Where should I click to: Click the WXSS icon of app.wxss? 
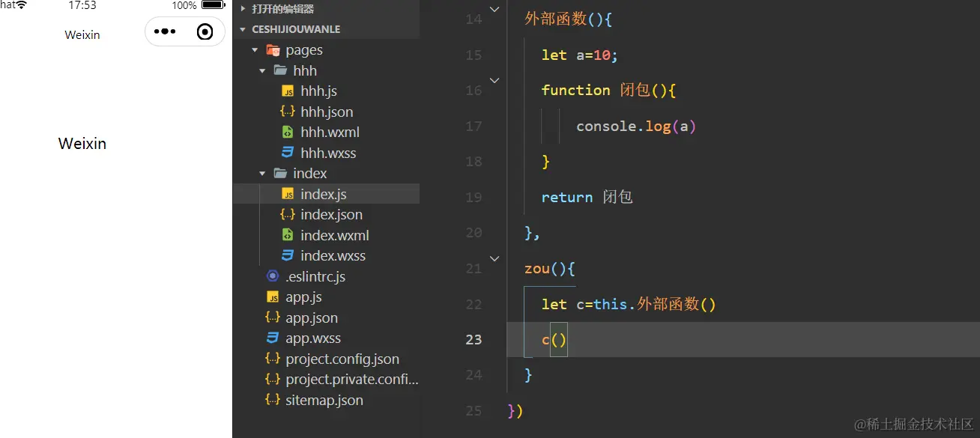click(x=273, y=338)
